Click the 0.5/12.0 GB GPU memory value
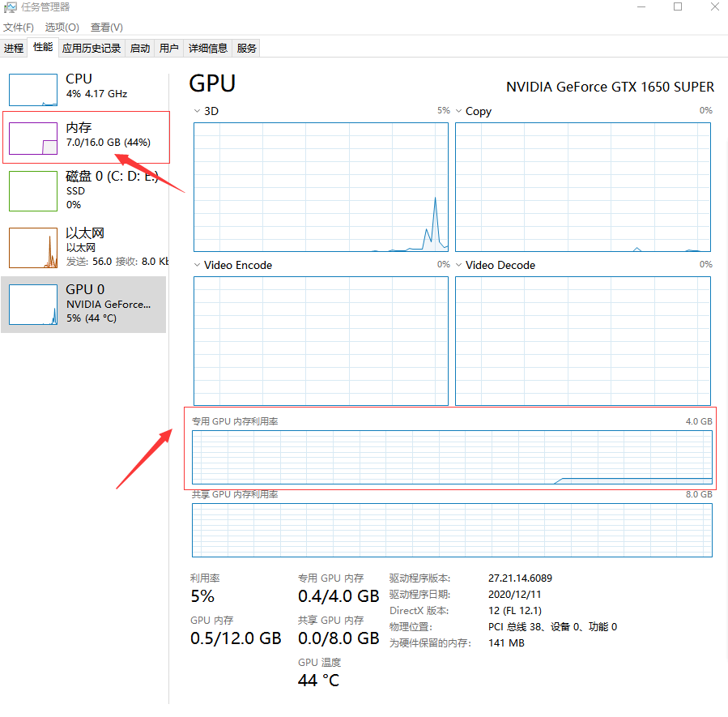 (x=236, y=638)
